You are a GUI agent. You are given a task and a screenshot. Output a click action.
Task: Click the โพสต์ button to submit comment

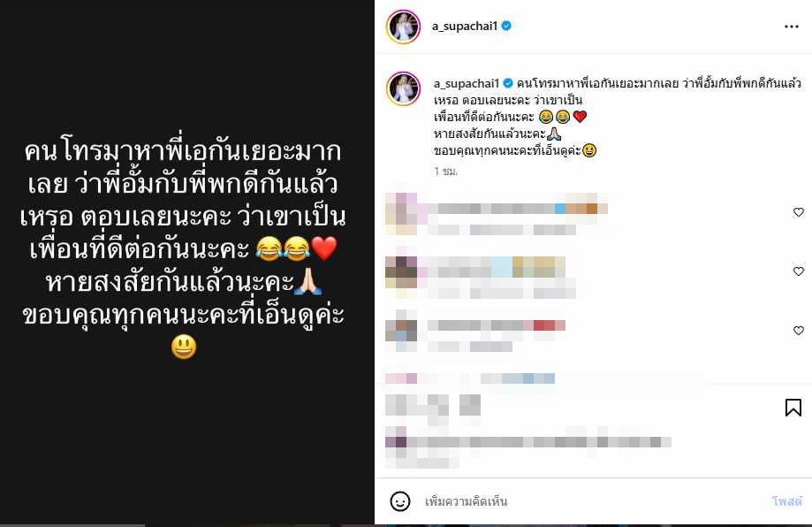[x=786, y=501]
